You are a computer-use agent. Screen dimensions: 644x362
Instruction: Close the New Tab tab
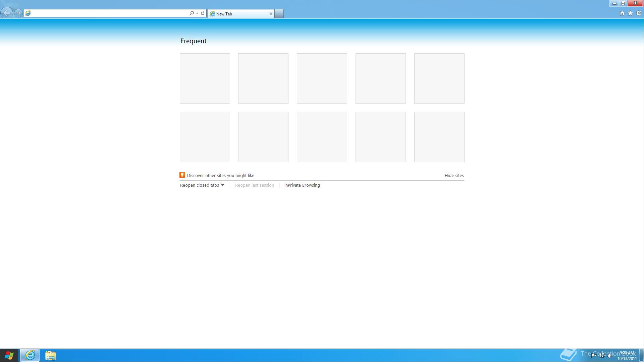click(x=271, y=14)
